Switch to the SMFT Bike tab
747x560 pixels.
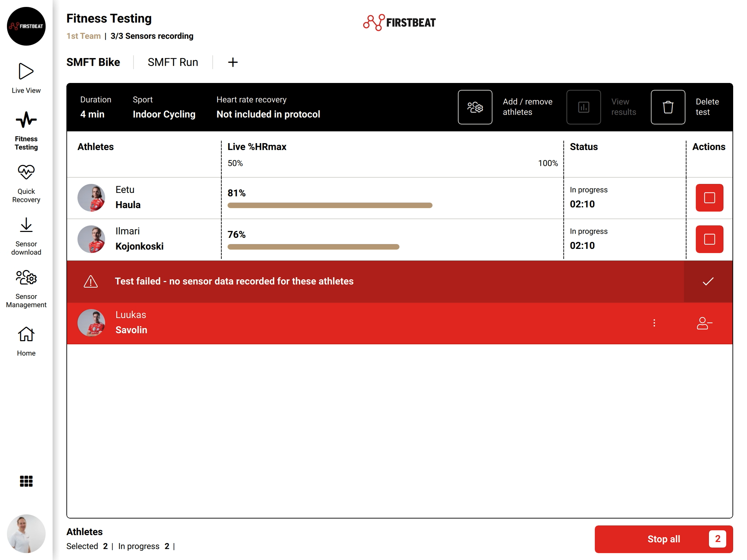click(93, 62)
